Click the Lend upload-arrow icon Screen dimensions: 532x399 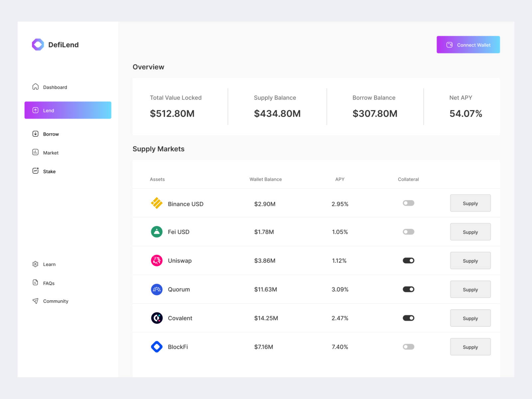coord(35,110)
